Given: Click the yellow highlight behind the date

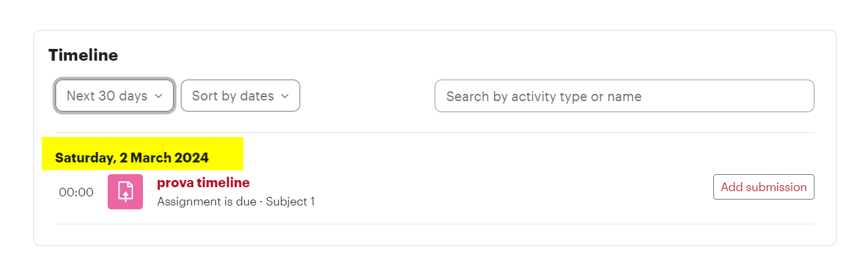Looking at the screenshot, I should click(x=143, y=154).
